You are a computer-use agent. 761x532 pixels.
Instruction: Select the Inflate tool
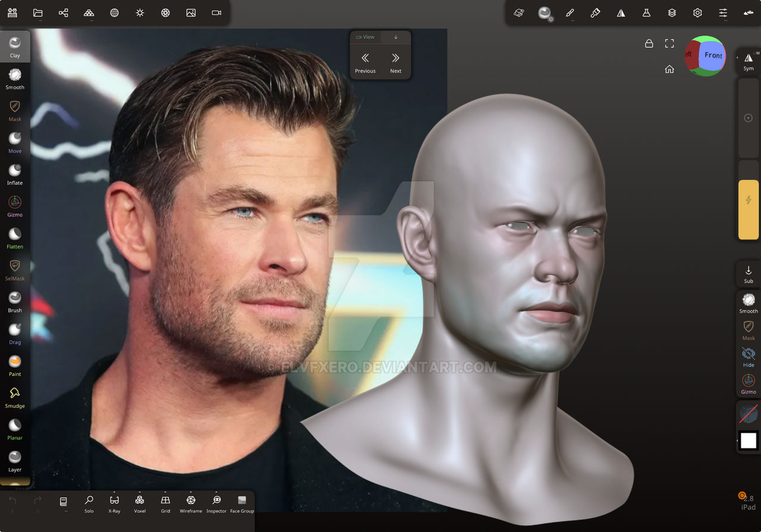(x=15, y=175)
